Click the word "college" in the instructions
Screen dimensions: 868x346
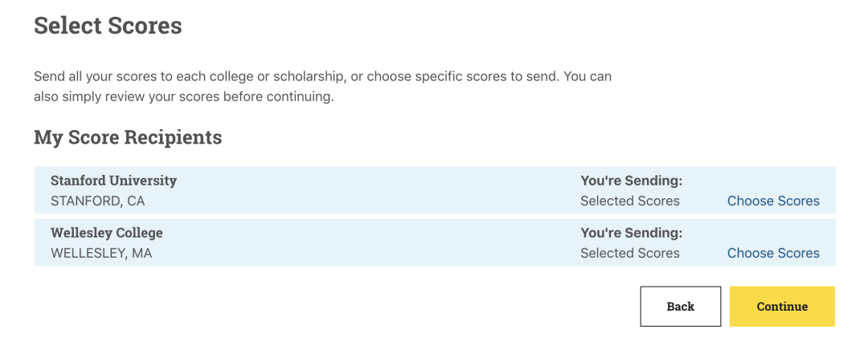point(236,77)
